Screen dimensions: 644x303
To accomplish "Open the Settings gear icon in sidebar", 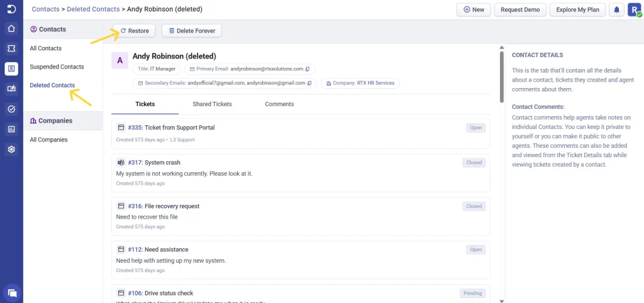I will 11,150.
